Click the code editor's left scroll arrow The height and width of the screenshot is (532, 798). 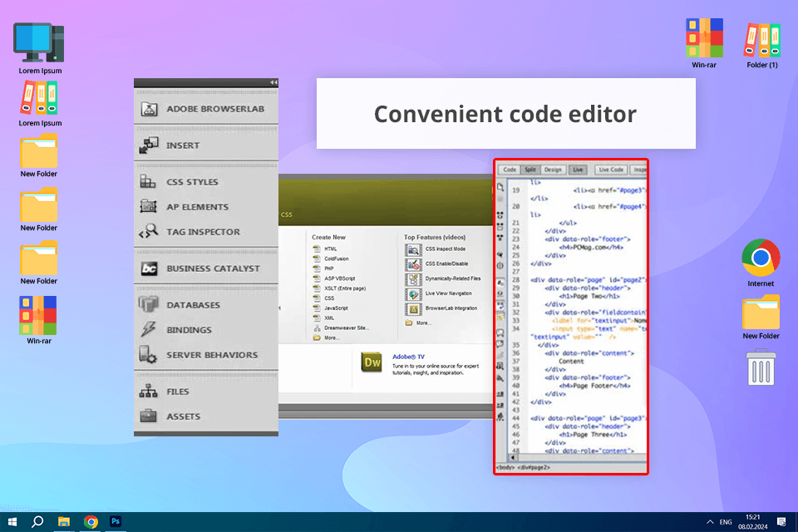pyautogui.click(x=513, y=458)
